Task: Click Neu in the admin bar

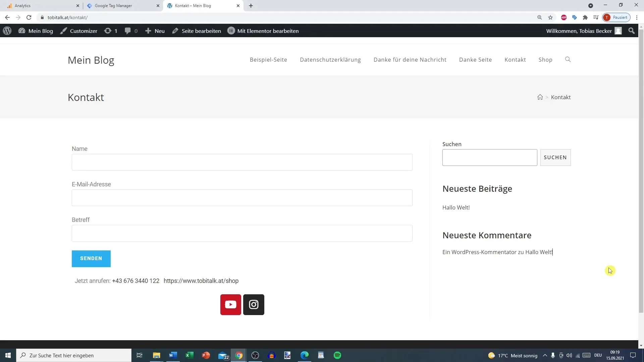Action: (155, 31)
